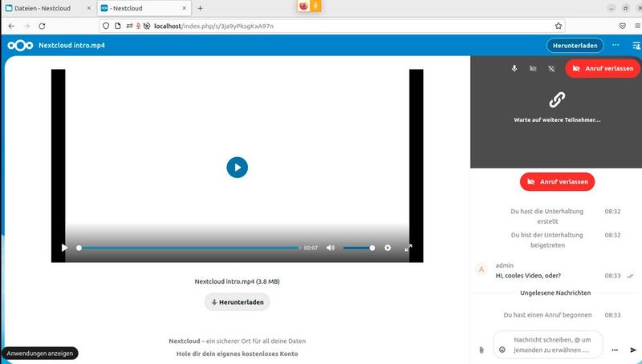Click the Herunterladen button below the video
The width and height of the screenshot is (642, 364).
click(237, 302)
